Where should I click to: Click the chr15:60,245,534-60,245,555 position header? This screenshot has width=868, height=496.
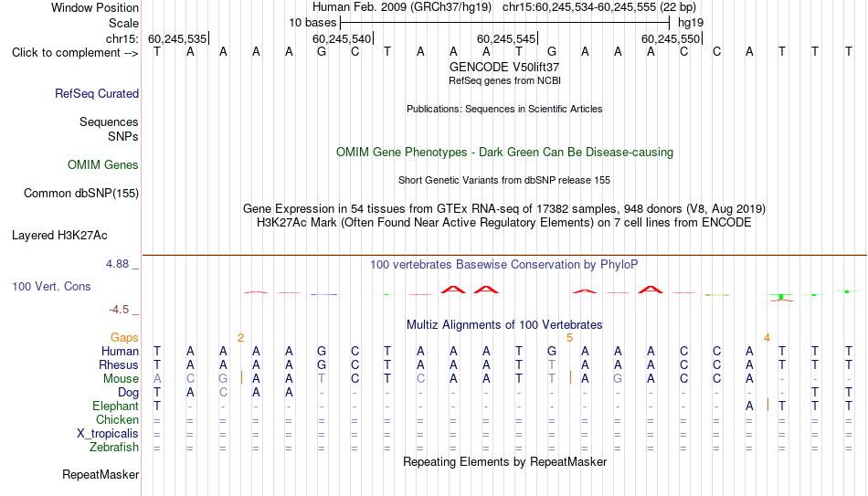(x=599, y=7)
